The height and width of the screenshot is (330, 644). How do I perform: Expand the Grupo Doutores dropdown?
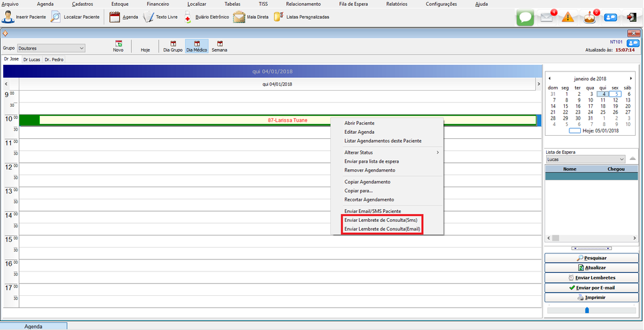(81, 48)
